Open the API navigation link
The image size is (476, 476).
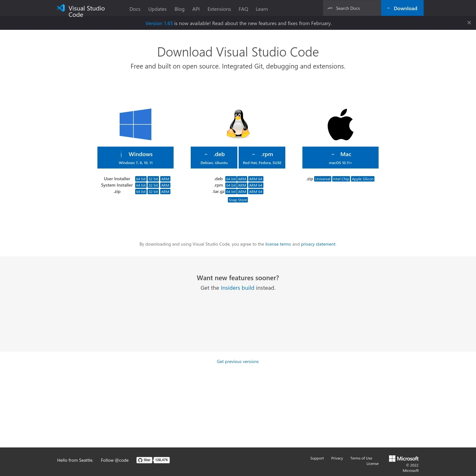click(x=196, y=9)
